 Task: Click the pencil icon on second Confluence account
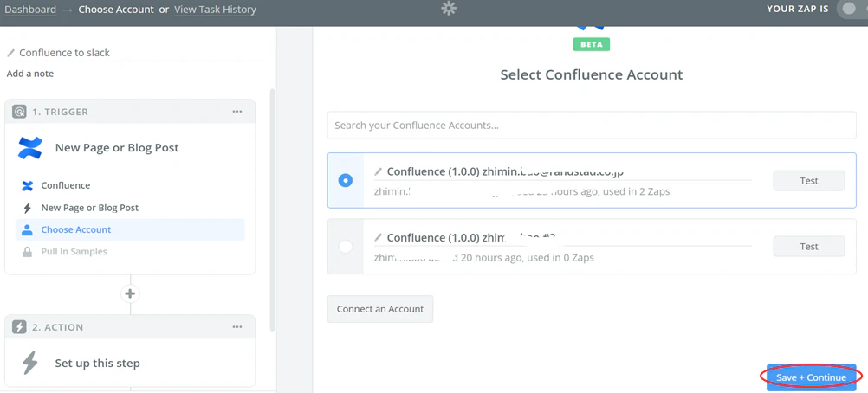coord(378,237)
